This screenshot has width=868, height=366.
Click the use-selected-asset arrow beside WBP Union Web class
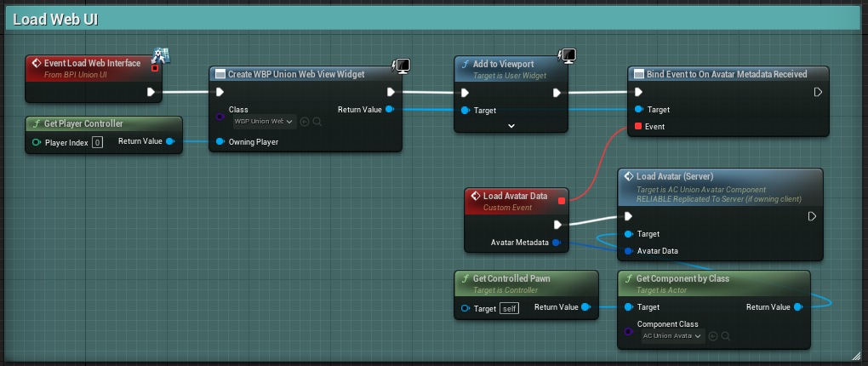coord(305,121)
